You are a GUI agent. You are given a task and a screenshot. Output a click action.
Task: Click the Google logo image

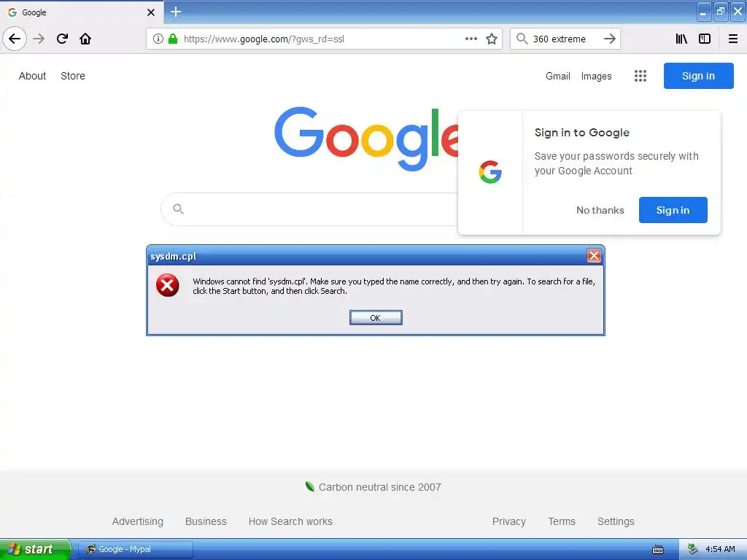(366, 138)
